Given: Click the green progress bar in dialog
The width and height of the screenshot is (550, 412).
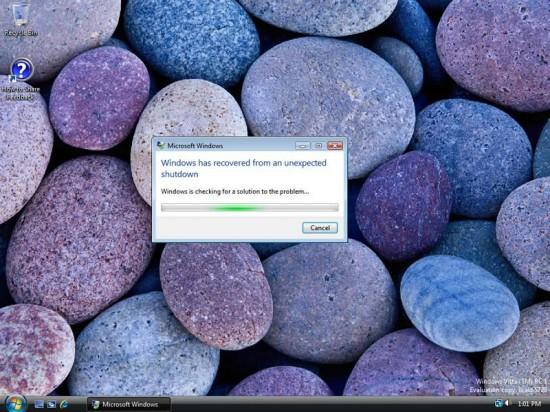Looking at the screenshot, I should (250, 208).
